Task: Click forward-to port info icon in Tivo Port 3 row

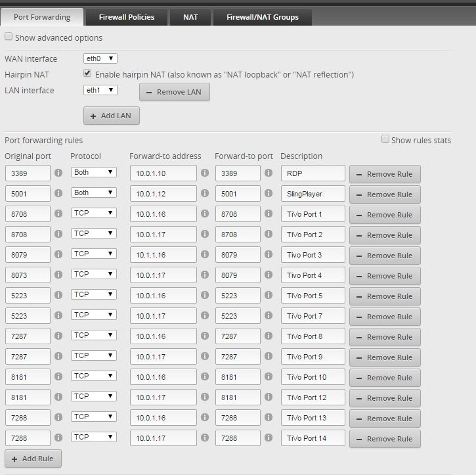Action: [269, 254]
